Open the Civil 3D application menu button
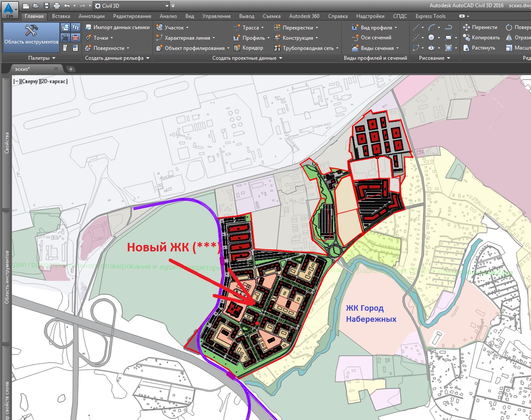 pos(9,9)
